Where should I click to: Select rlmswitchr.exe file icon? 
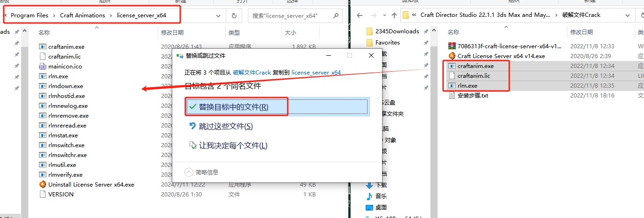click(x=43, y=155)
